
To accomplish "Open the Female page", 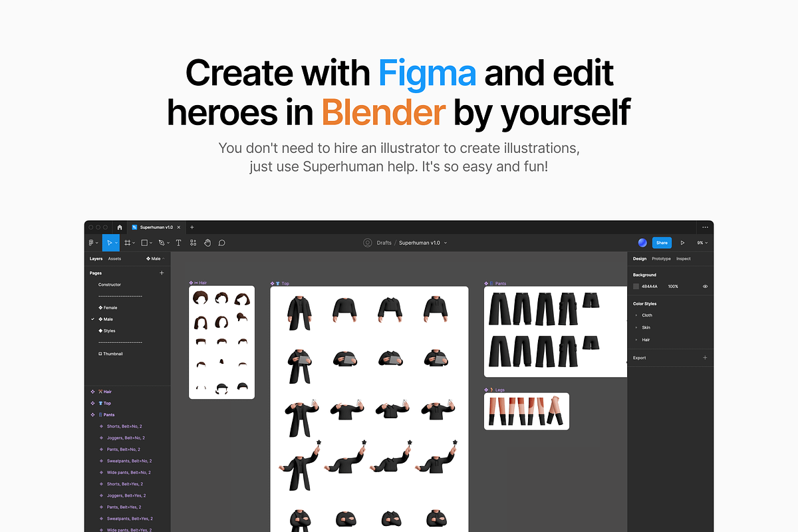I will coord(108,308).
